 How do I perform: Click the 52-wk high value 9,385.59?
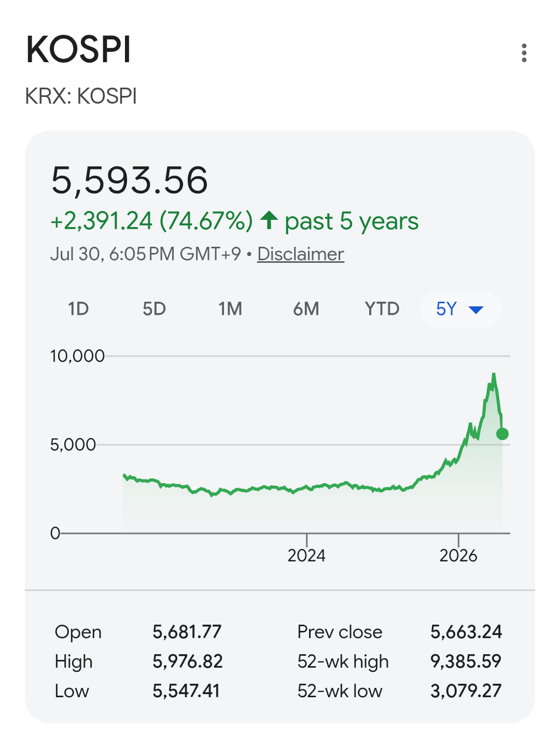(x=466, y=661)
